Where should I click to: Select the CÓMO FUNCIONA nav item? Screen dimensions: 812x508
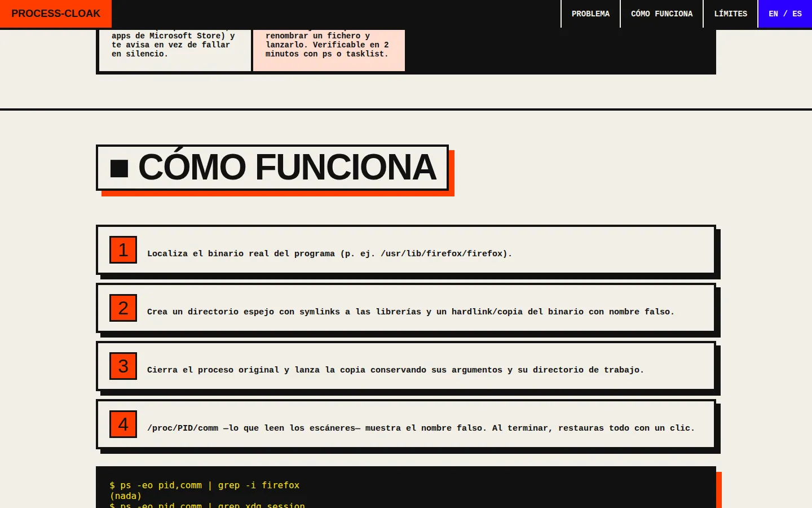tap(661, 14)
